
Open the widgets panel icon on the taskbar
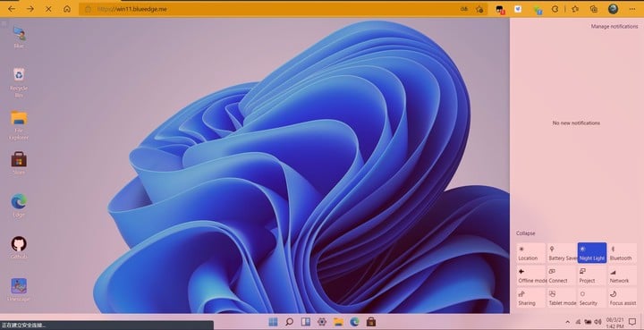pyautogui.click(x=306, y=322)
